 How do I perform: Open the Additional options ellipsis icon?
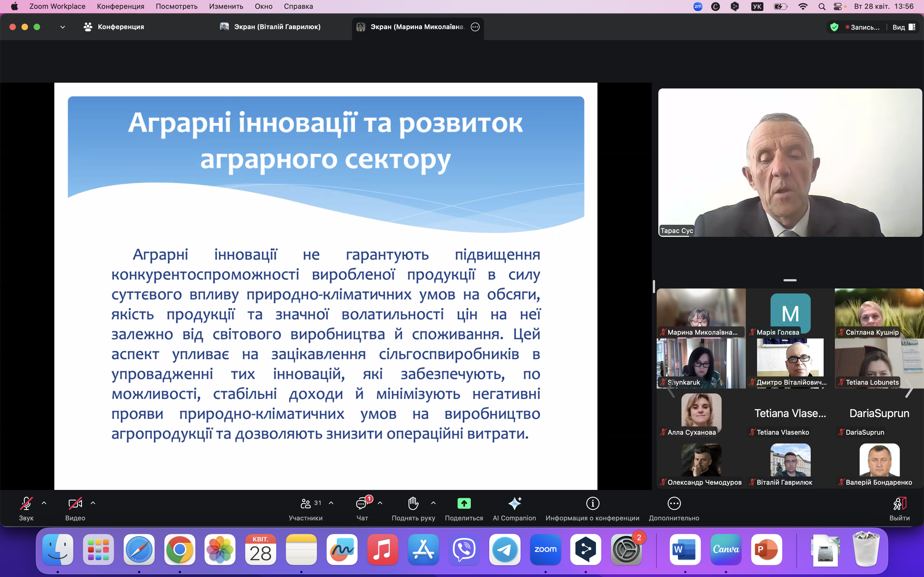(x=674, y=503)
